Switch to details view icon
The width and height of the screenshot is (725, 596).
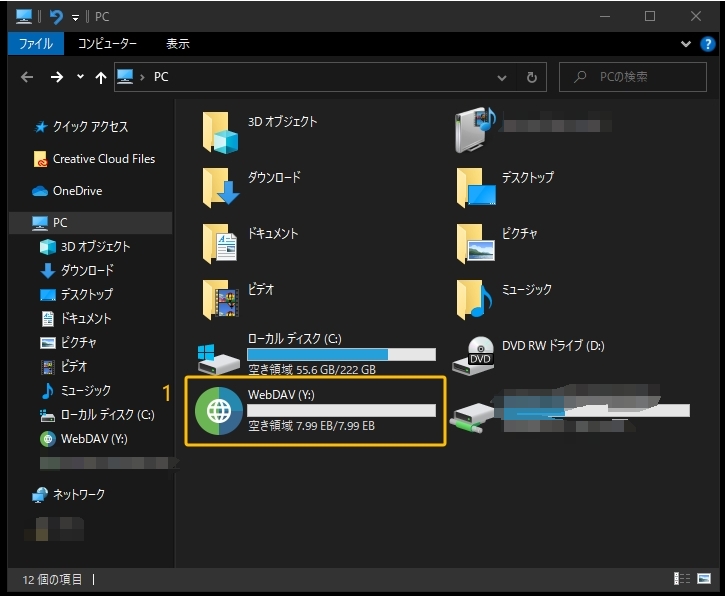click(682, 579)
